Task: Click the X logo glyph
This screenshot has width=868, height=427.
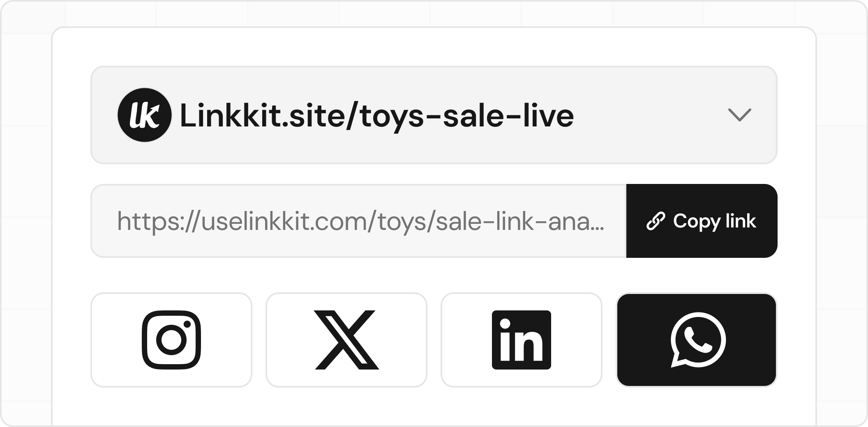Action: (346, 340)
